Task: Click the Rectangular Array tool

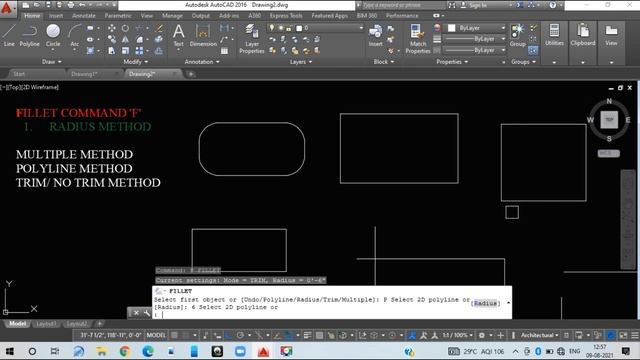Action: 140,51
